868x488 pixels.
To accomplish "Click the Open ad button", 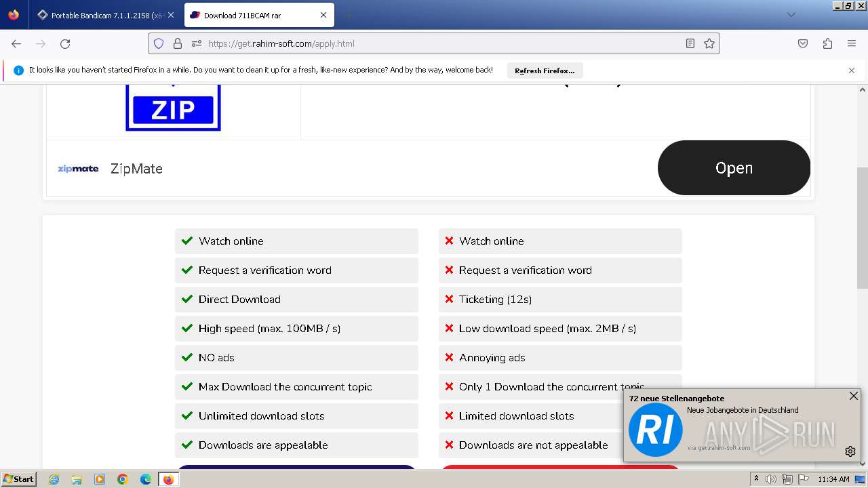I will pos(734,167).
